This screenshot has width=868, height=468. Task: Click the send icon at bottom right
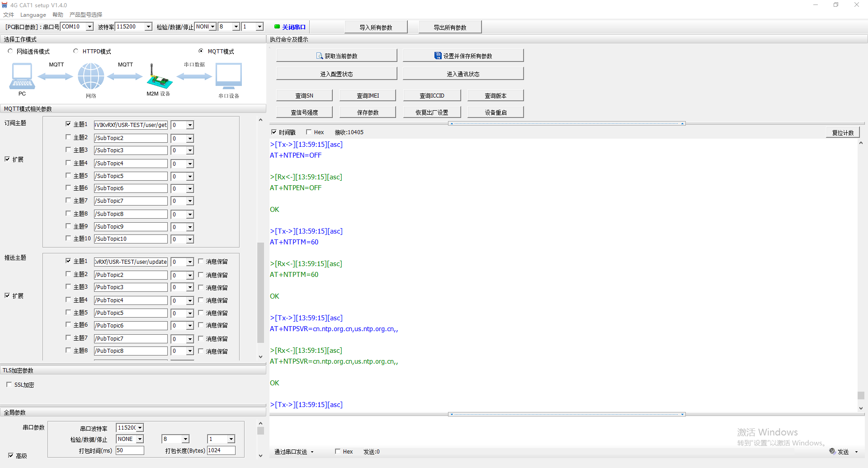pos(832,451)
